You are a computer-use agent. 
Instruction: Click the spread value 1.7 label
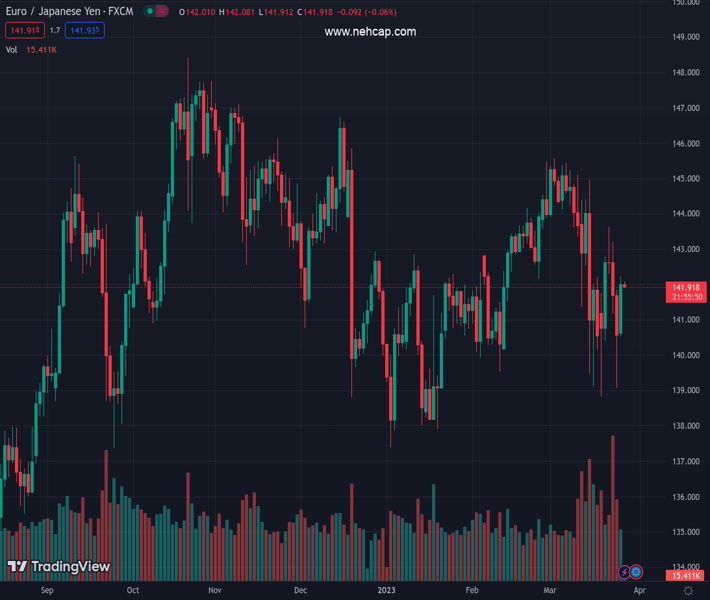coord(55,31)
